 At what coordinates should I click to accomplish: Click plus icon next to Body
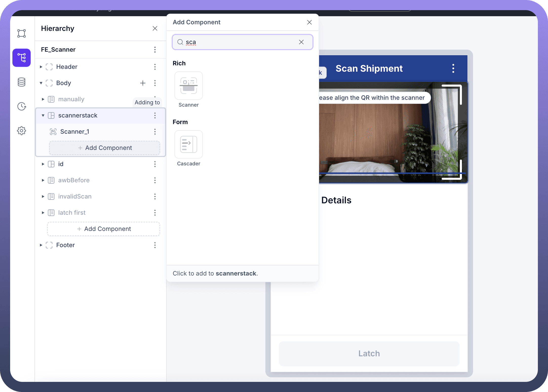pos(143,83)
